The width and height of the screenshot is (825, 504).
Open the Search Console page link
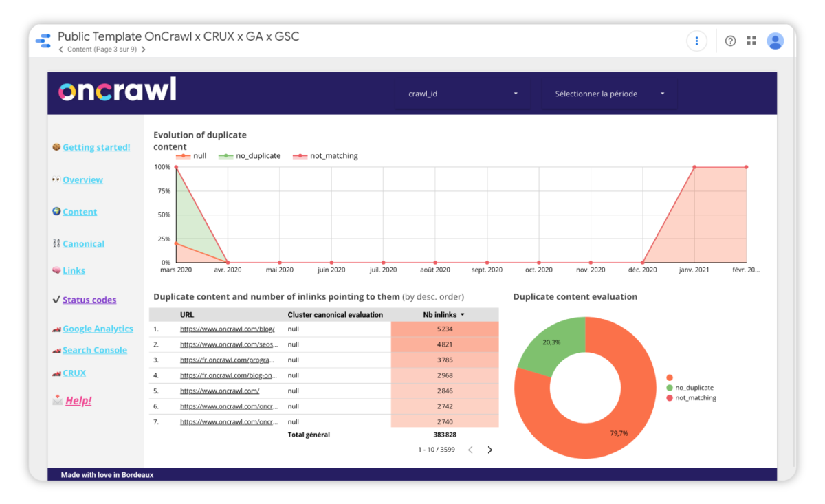click(95, 350)
